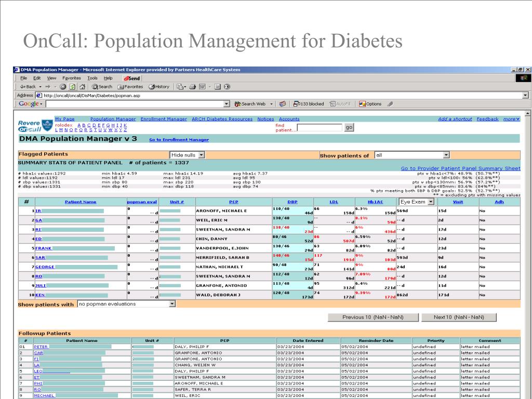532x399 pixels.
Task: Open the no popman evaluations dropdown
Action: coord(127,304)
